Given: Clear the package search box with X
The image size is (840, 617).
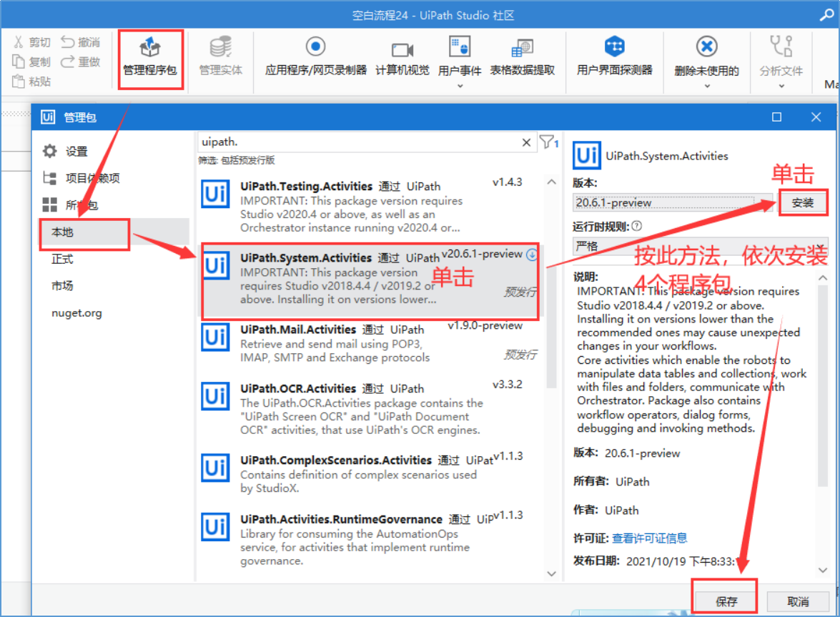Looking at the screenshot, I should point(527,142).
